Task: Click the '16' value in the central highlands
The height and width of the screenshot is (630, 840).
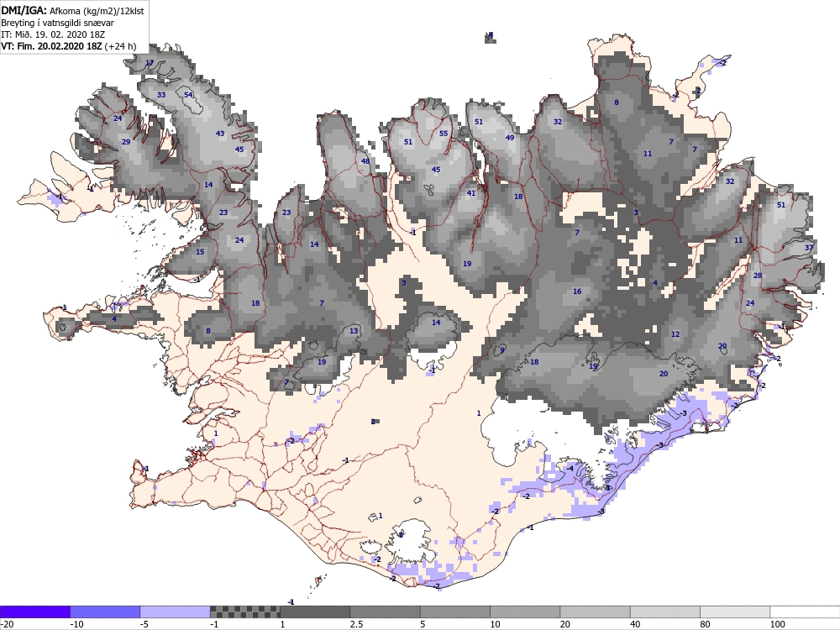Action: click(x=577, y=291)
